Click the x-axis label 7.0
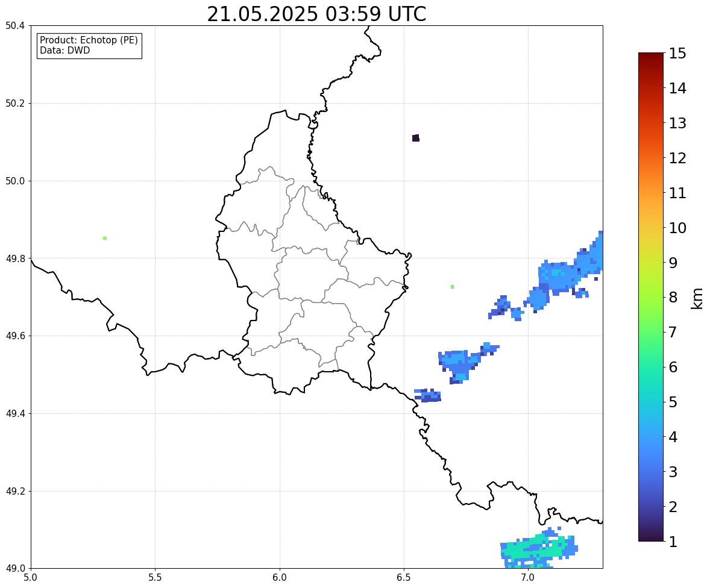 click(528, 578)
